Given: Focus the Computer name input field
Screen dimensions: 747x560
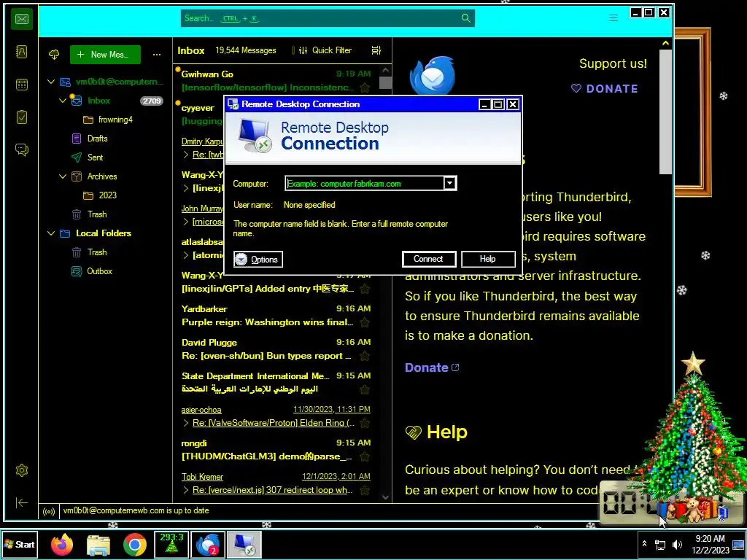Looking at the screenshot, I should pos(365,183).
